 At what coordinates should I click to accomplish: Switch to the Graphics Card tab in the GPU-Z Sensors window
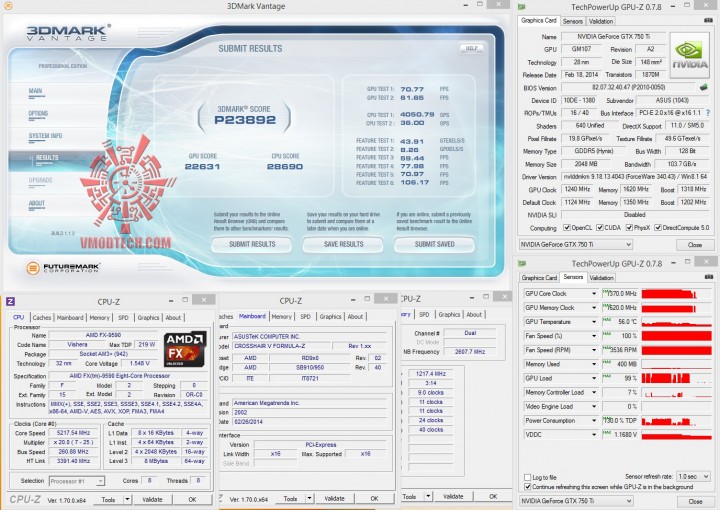[x=539, y=278]
